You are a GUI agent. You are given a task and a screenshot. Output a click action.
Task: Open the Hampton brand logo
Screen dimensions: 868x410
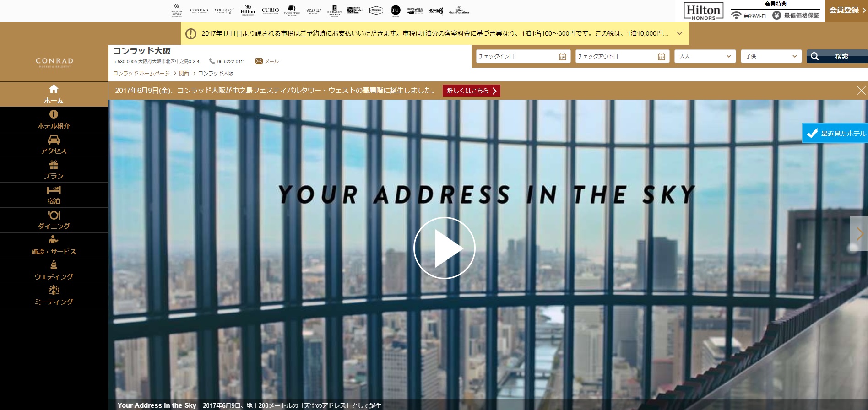point(376,10)
